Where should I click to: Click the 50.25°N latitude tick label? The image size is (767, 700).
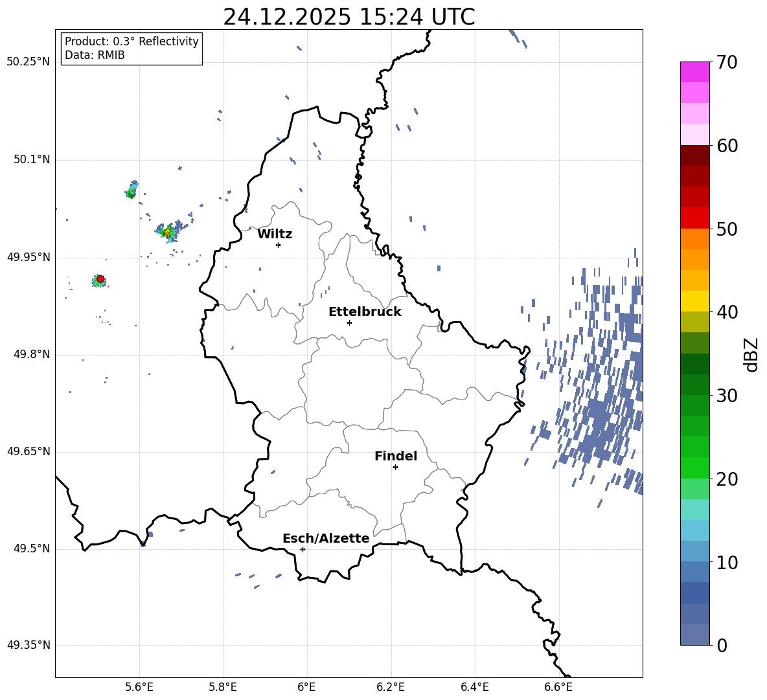coord(28,62)
